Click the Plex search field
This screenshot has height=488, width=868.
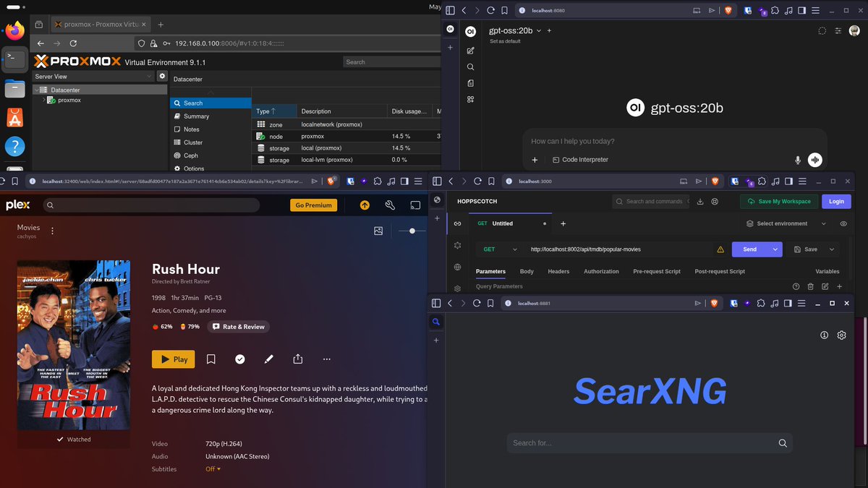click(150, 205)
